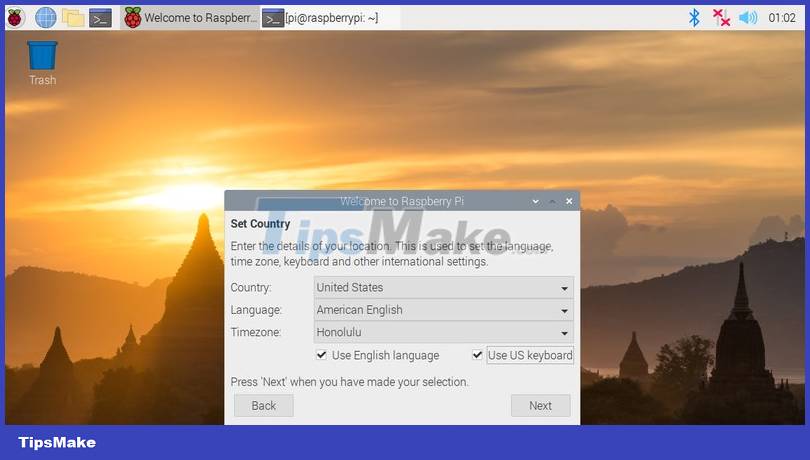Open the Trash desktop icon

tap(42, 62)
